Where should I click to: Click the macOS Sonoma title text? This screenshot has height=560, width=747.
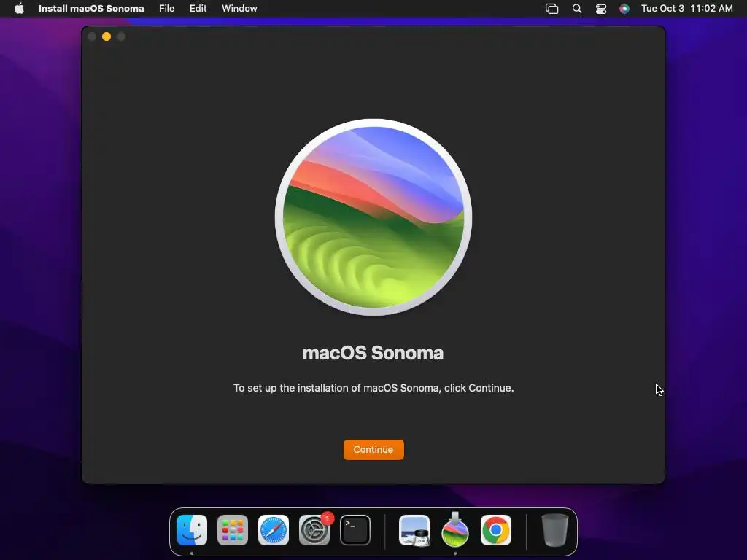click(373, 353)
